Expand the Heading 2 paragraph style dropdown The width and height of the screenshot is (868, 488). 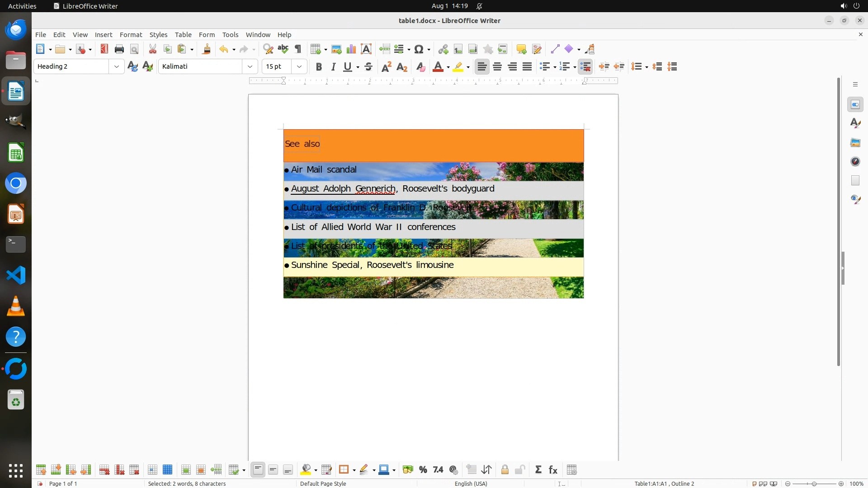click(x=117, y=67)
